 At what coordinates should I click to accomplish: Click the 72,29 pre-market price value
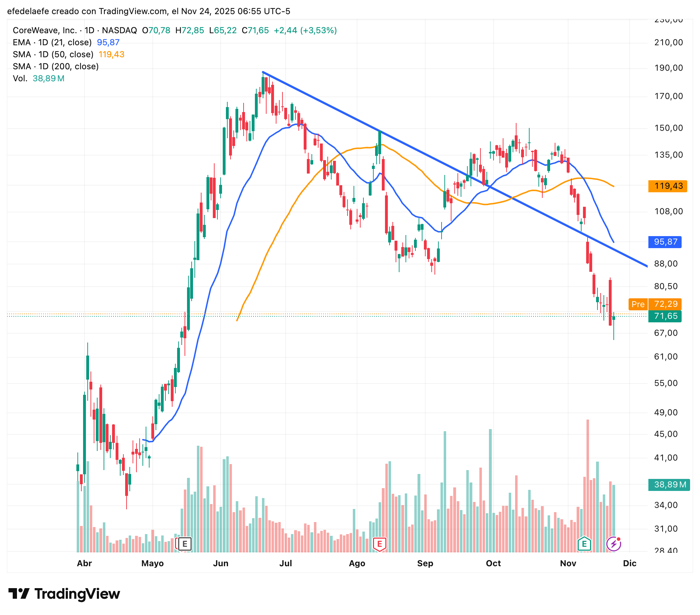(x=666, y=304)
